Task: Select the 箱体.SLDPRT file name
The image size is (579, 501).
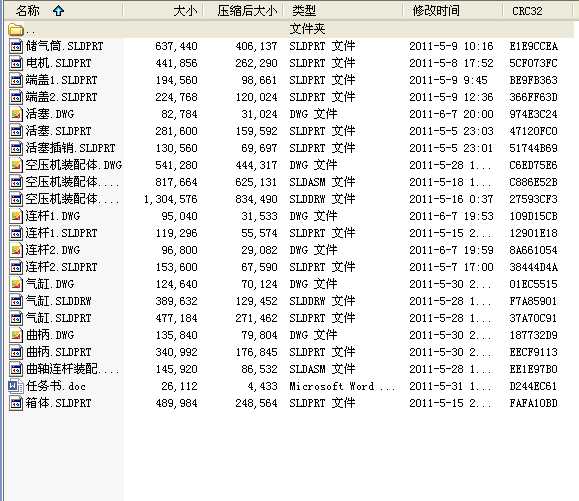Action: click(x=58, y=403)
